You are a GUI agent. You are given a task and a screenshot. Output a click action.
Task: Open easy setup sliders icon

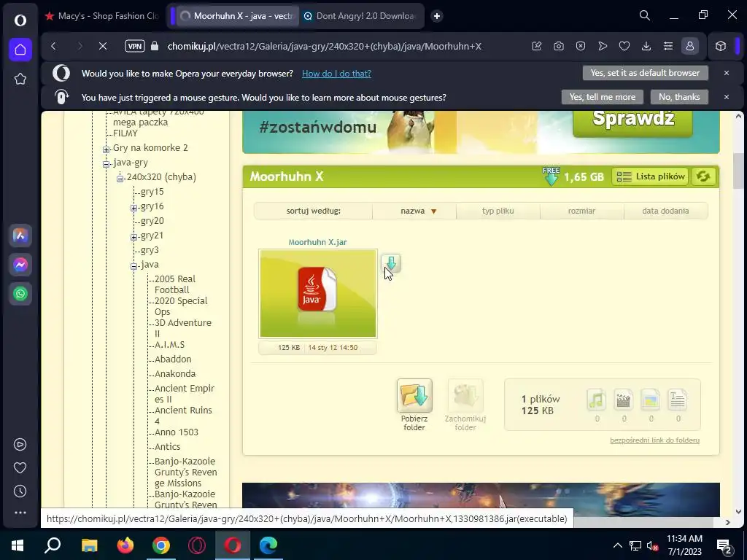668,46
